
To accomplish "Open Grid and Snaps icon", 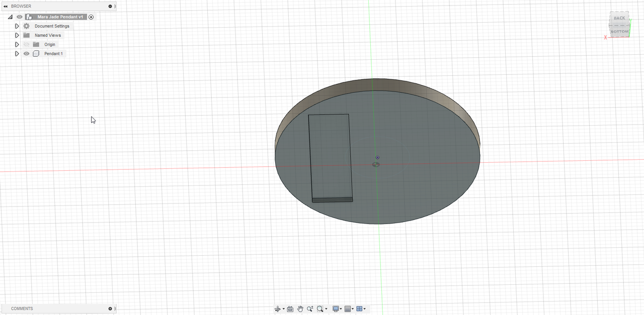I will 348,309.
